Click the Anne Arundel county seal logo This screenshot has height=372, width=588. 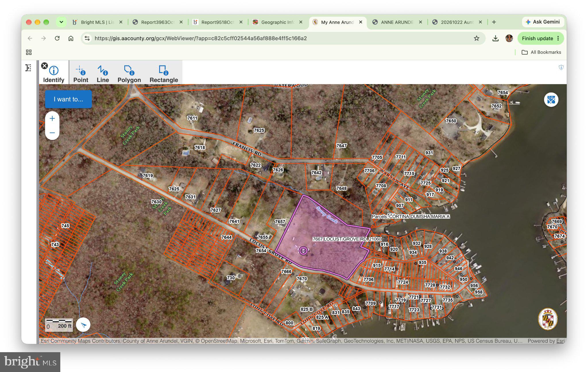click(548, 319)
